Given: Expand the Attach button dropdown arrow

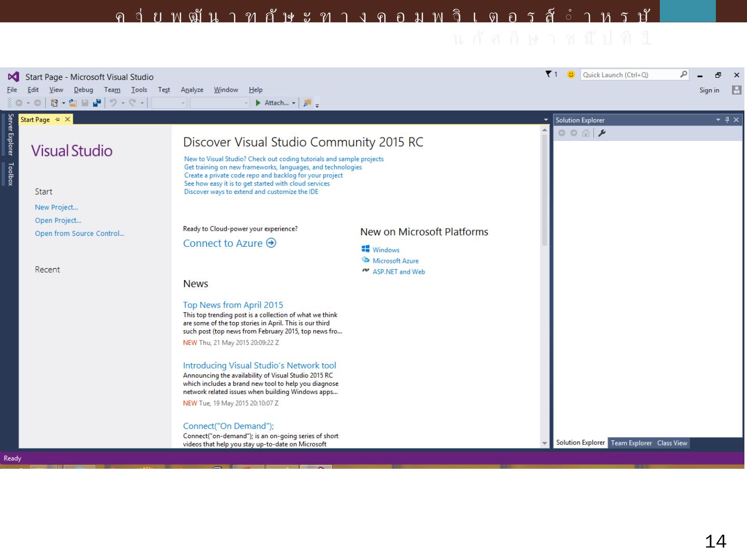Looking at the screenshot, I should (x=294, y=103).
